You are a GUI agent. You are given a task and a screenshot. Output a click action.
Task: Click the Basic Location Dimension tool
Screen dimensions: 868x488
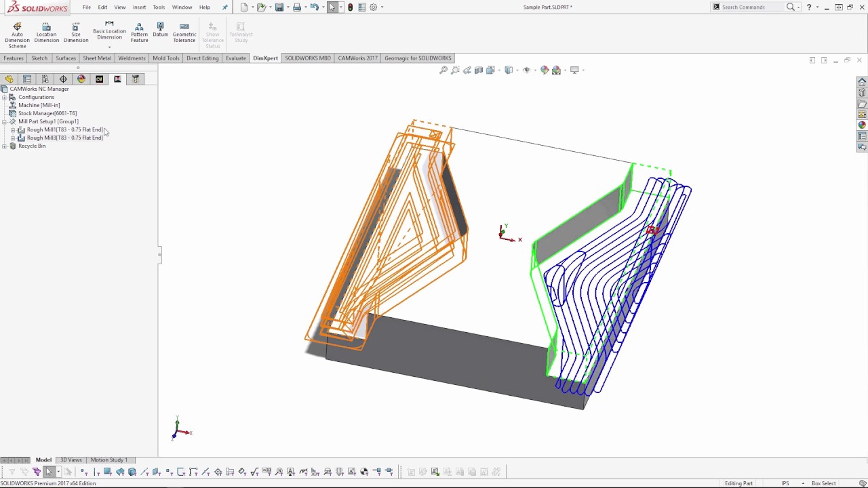(109, 30)
